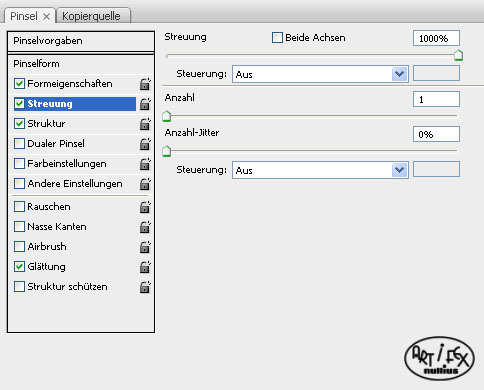Close the Pinsel tab with its X
Image resolution: width=484 pixels, height=390 pixels.
tap(47, 16)
